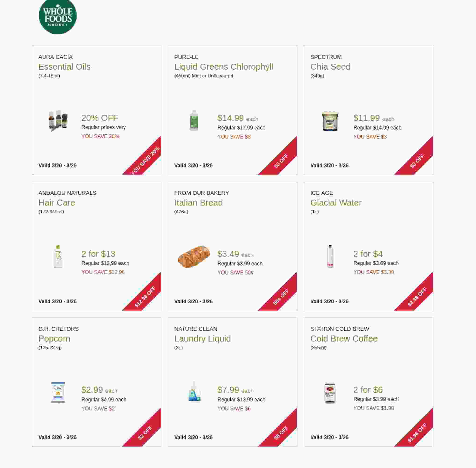Open the Cold Brew Coffee title
This screenshot has width=476, height=468.
point(344,338)
